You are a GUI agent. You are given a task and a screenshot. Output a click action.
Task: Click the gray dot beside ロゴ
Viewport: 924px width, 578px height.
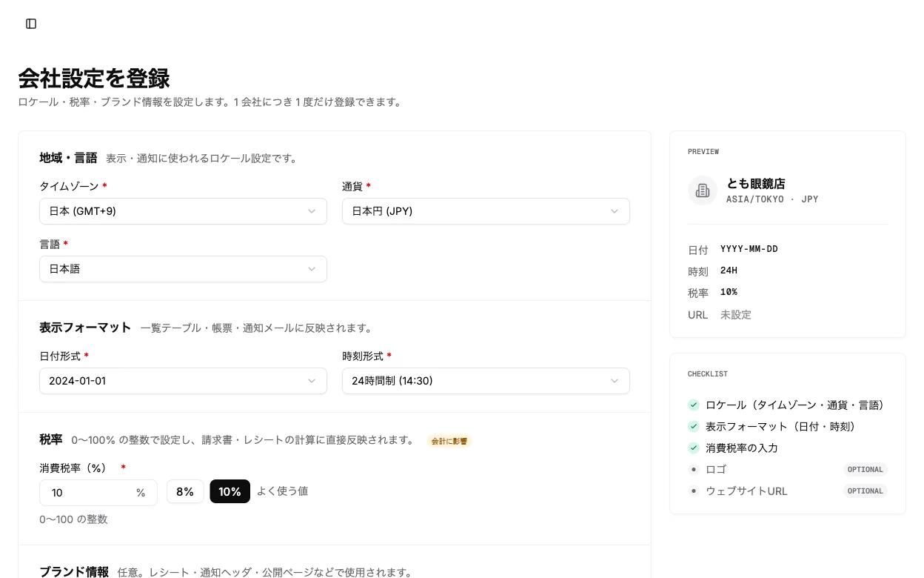tap(694, 469)
